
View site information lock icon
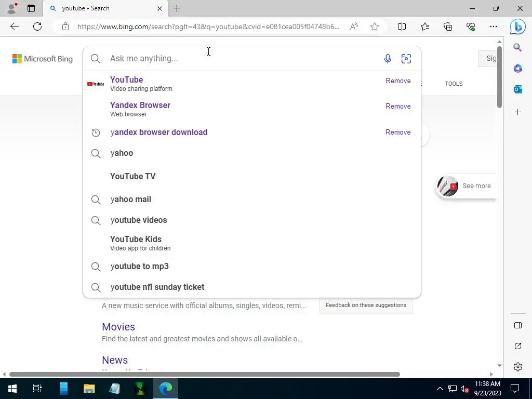(65, 26)
